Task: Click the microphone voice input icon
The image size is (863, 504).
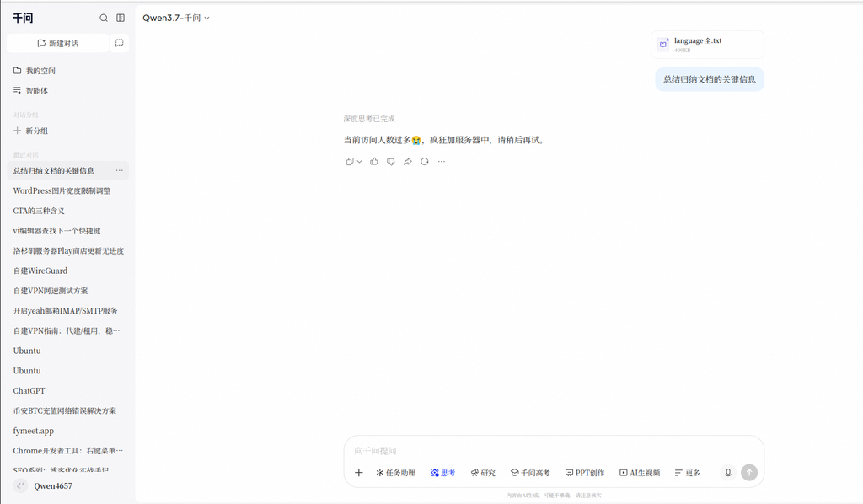Action: [728, 473]
